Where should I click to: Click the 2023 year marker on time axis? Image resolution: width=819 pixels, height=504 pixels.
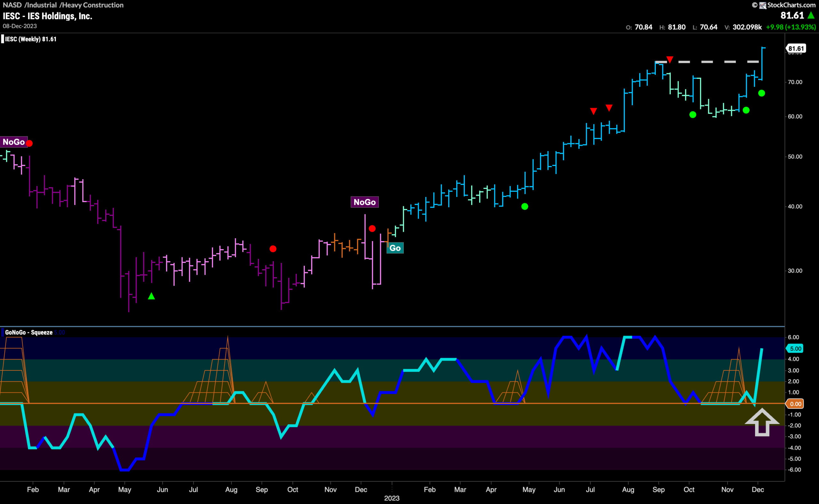(x=392, y=498)
